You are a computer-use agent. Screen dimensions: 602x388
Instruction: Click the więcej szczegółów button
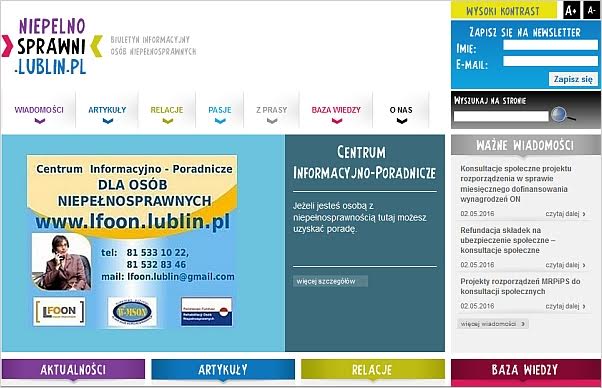[x=330, y=281]
